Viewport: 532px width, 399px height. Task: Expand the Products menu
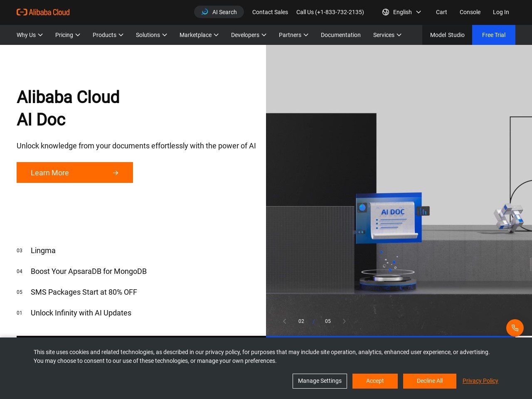tap(108, 35)
